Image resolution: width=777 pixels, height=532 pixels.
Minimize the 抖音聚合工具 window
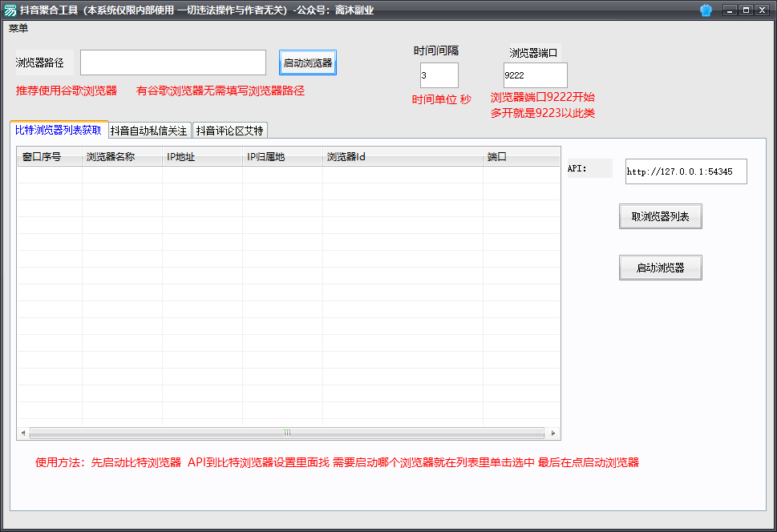click(x=730, y=10)
